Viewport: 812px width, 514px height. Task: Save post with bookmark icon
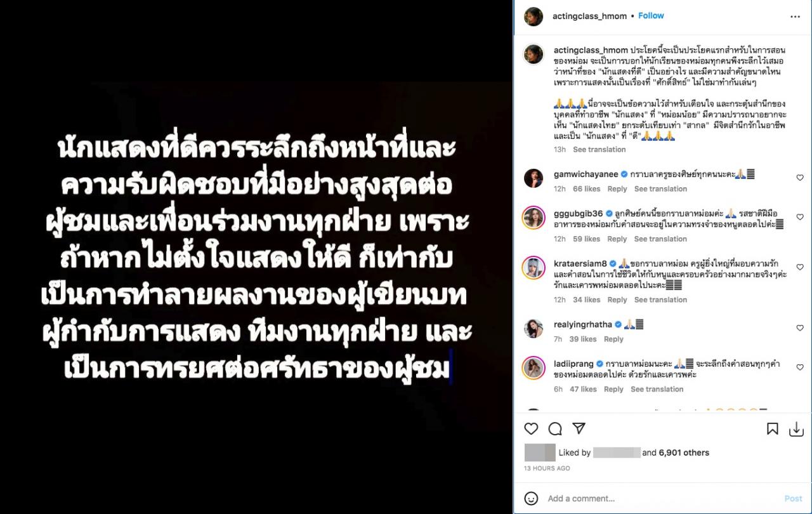click(772, 429)
